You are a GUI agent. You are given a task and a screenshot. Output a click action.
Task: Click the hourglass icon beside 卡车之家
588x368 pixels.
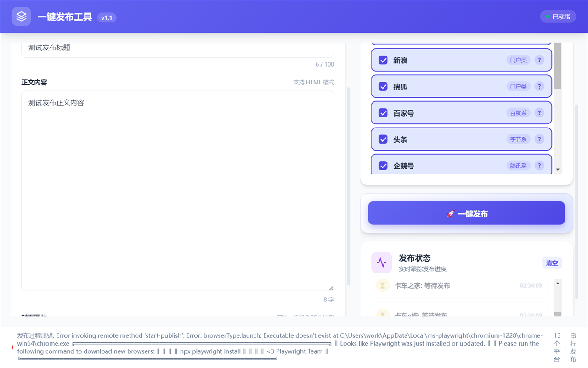(383, 285)
